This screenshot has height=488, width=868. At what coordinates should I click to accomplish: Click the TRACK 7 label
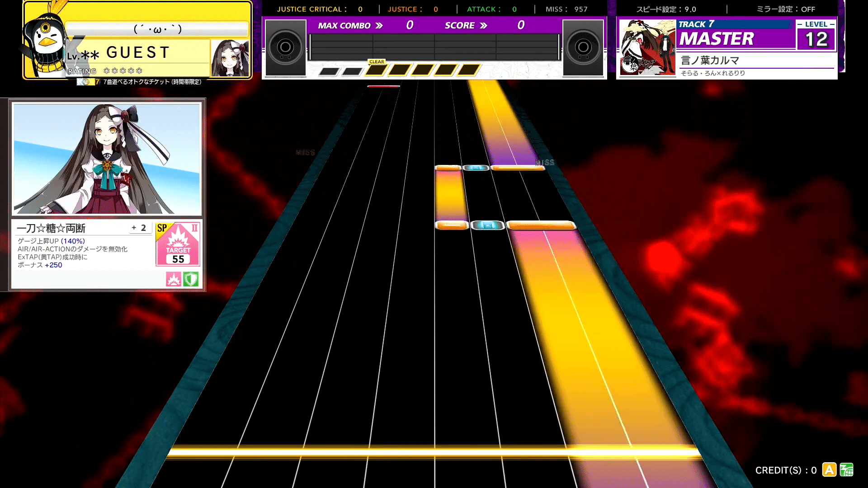[696, 24]
